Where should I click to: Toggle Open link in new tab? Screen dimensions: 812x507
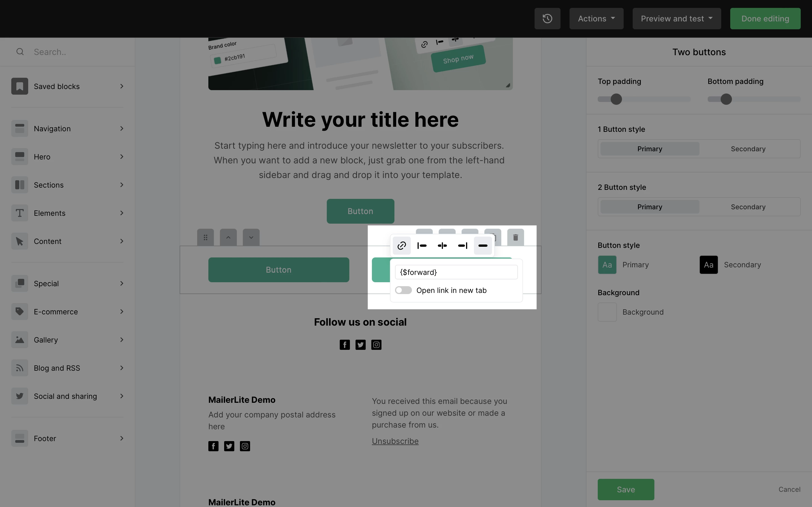tap(403, 290)
